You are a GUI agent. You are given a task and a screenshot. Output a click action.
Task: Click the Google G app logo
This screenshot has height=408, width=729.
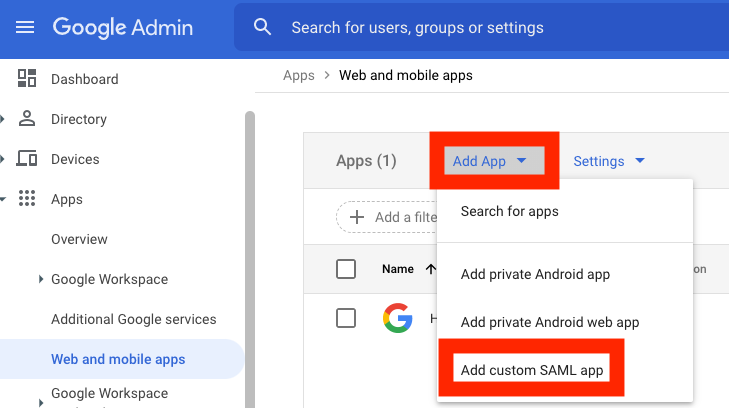click(x=398, y=318)
